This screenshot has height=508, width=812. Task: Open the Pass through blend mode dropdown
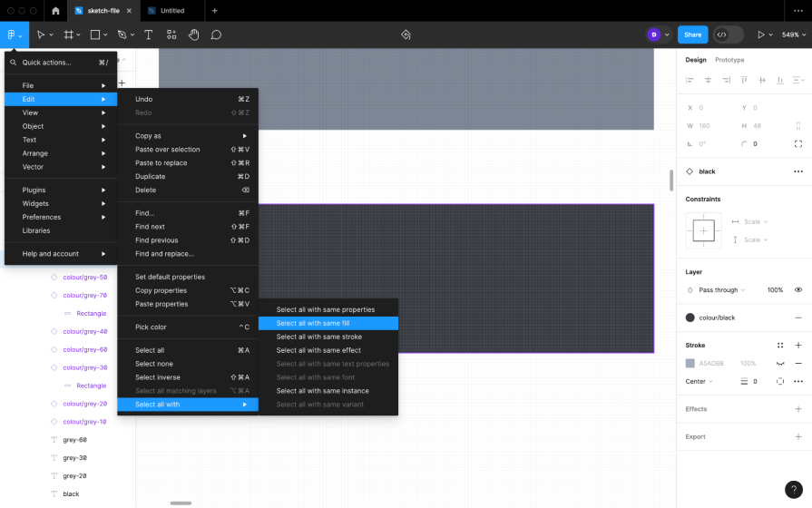720,290
